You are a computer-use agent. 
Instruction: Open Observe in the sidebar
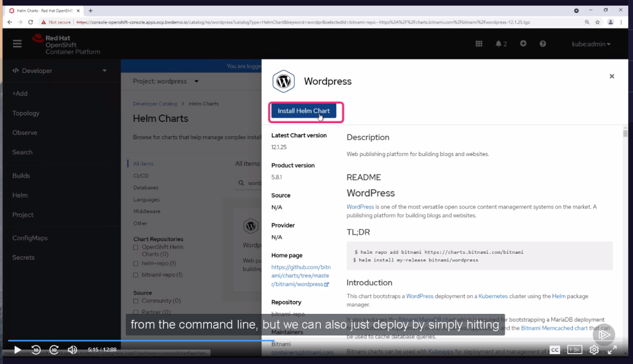click(25, 132)
